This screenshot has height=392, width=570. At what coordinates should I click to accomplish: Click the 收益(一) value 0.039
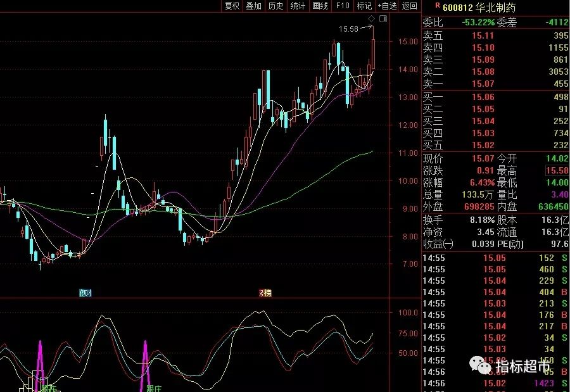(x=483, y=244)
